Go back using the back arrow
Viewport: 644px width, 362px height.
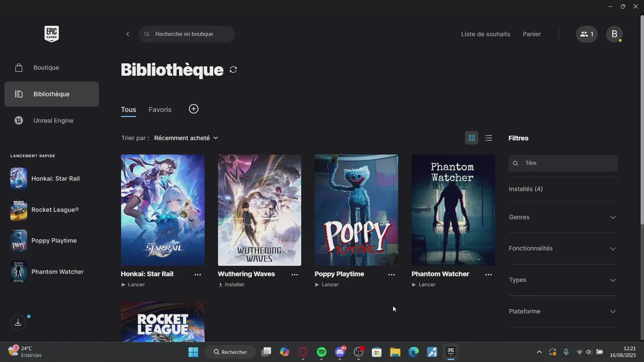pos(127,34)
